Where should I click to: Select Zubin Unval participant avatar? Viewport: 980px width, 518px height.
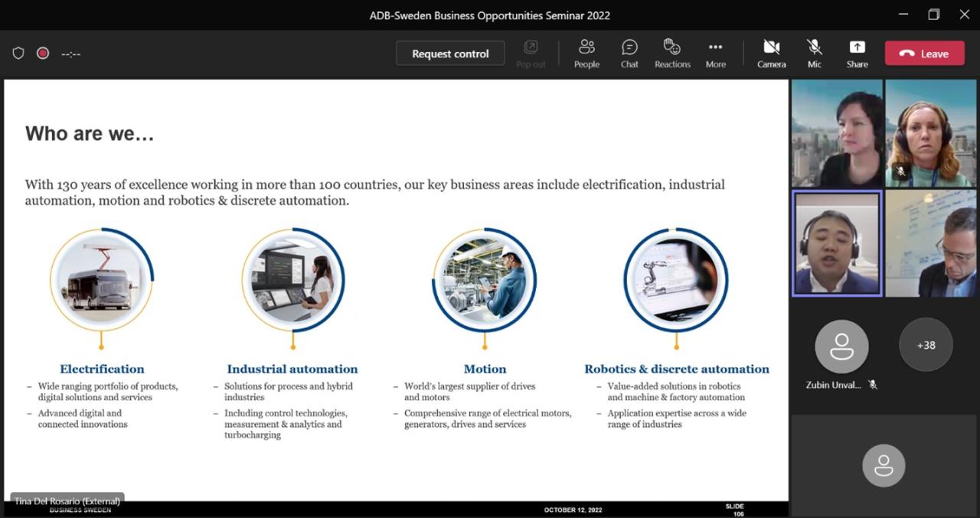(x=841, y=347)
